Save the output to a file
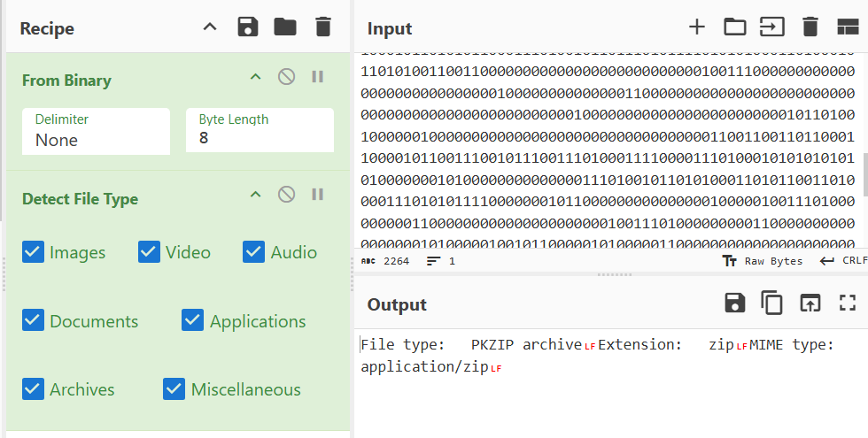Screen dimensions: 868x438 pyautogui.click(x=734, y=304)
